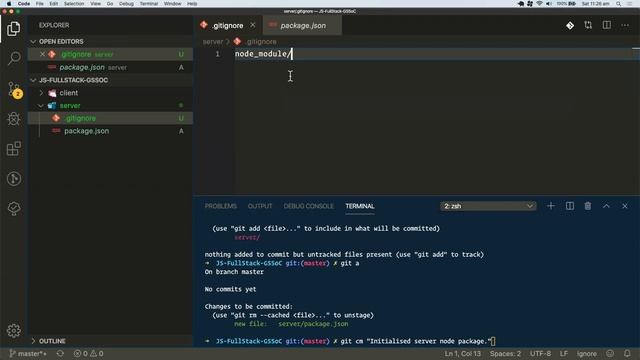
Task: Change language mode Ignore in status bar
Action: (x=587, y=353)
